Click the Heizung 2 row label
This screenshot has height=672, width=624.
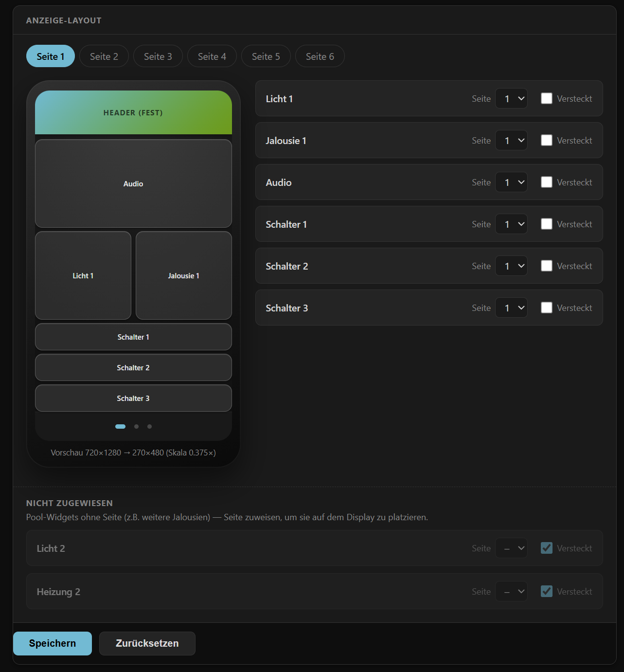click(58, 592)
